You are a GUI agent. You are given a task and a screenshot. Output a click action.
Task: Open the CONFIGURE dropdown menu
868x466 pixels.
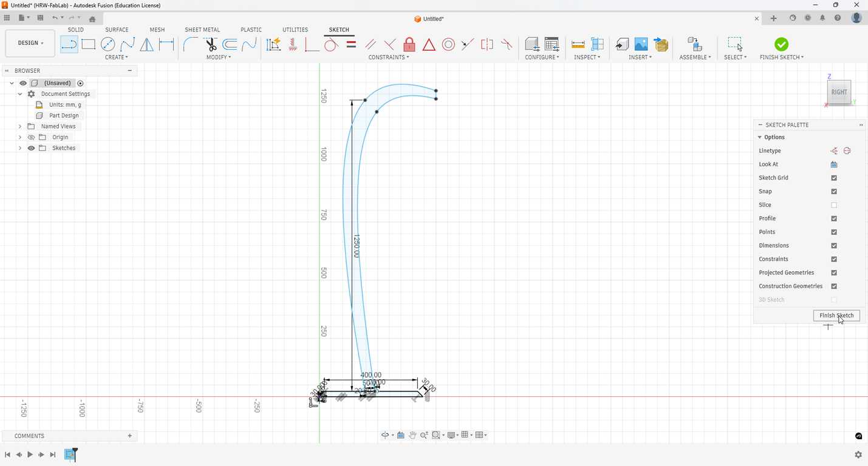[542, 57]
